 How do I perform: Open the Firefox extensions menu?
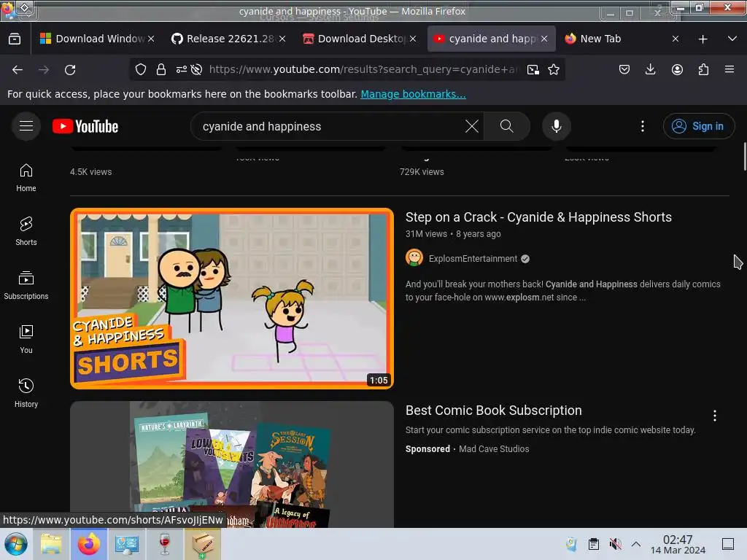click(703, 69)
